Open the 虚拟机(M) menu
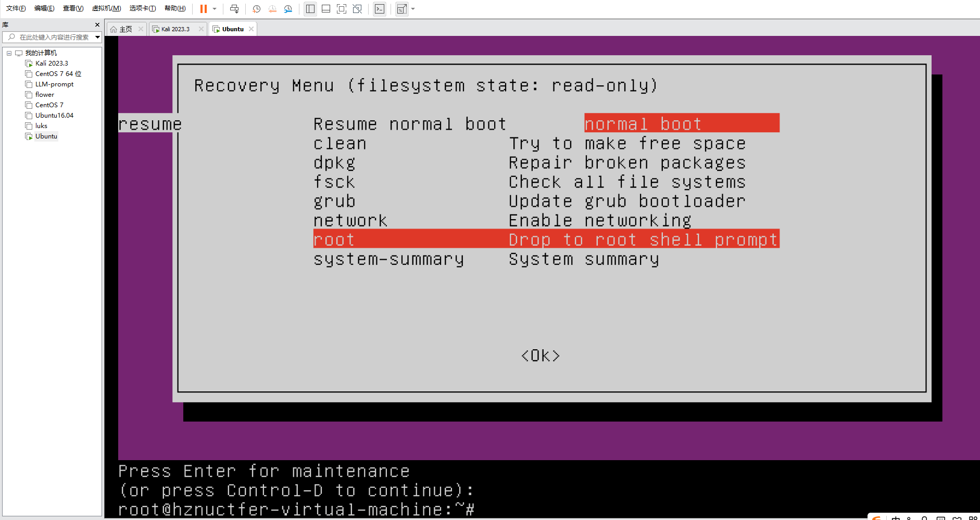 coord(106,8)
